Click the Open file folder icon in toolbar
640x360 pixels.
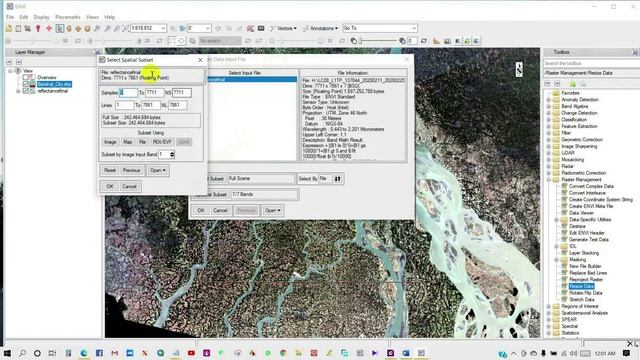click(x=9, y=28)
